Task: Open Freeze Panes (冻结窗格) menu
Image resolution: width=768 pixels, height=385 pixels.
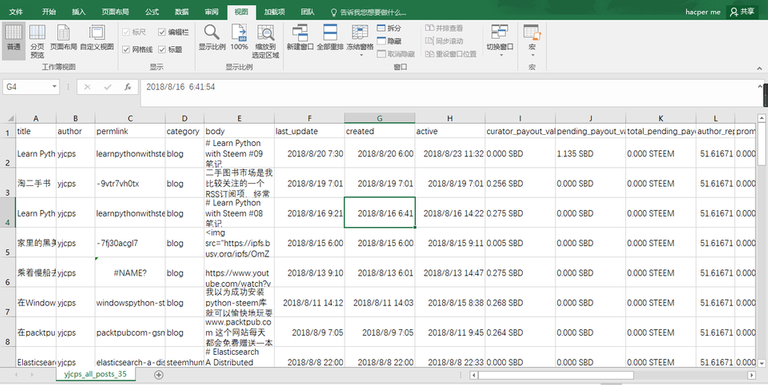Action: click(x=360, y=40)
